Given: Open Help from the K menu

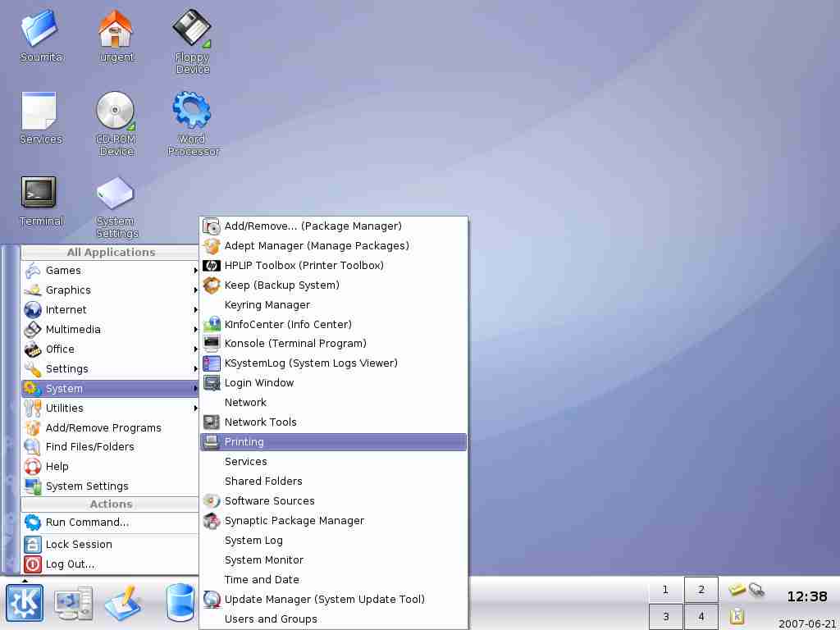Looking at the screenshot, I should click(111, 467).
